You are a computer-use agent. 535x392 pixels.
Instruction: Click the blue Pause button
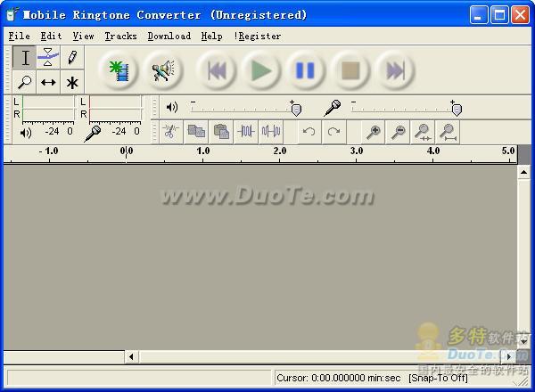(x=305, y=70)
